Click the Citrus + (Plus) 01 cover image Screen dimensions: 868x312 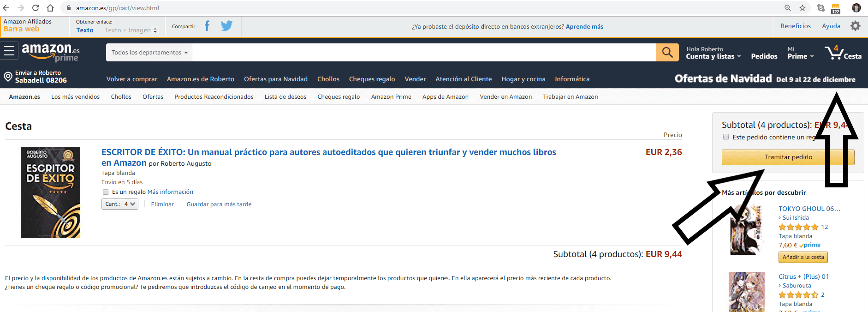pyautogui.click(x=747, y=292)
